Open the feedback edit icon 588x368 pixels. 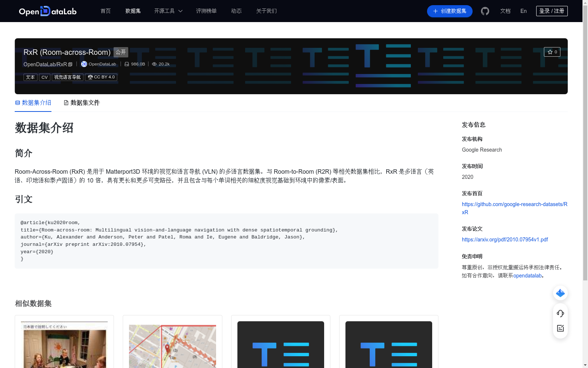pos(560,328)
